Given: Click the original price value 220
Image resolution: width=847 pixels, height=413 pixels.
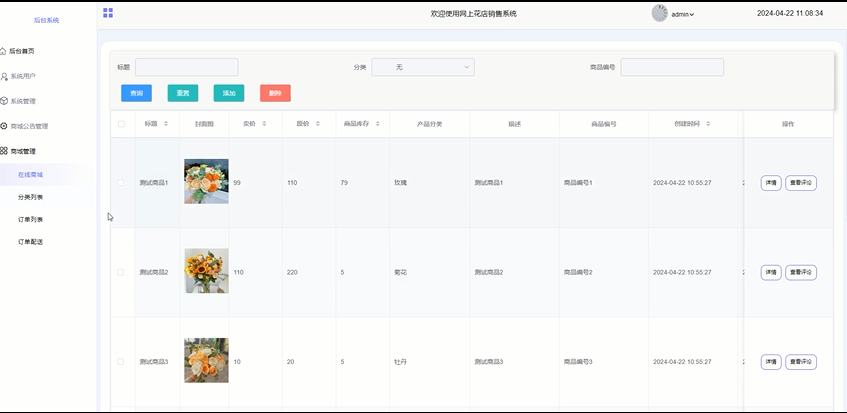Looking at the screenshot, I should point(292,273).
